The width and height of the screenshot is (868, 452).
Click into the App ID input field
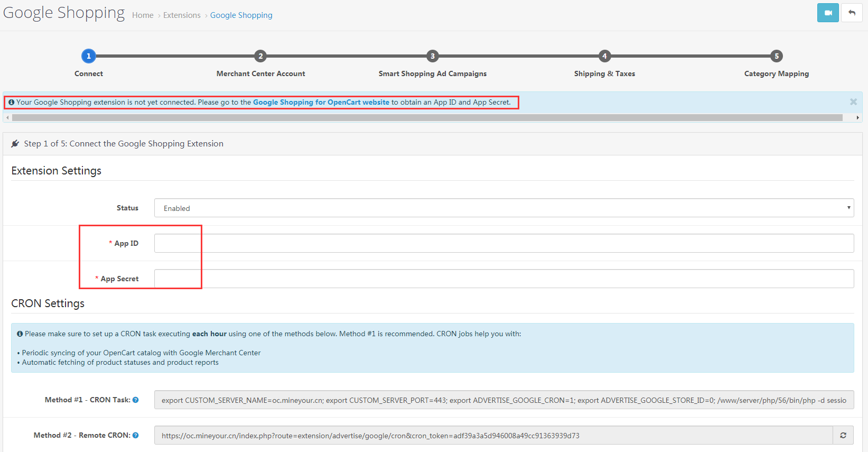(504, 243)
